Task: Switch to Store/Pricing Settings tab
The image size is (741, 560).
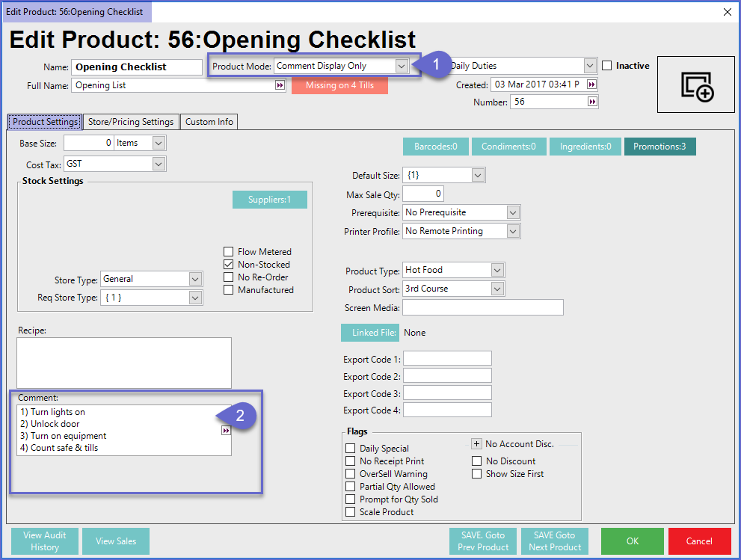Action: pos(131,122)
